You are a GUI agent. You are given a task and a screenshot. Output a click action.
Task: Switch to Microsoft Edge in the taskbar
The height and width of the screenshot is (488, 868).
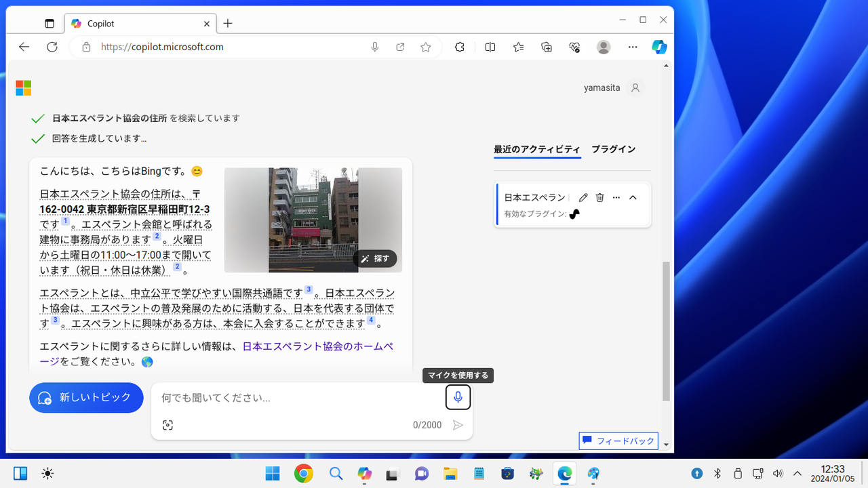click(x=564, y=474)
